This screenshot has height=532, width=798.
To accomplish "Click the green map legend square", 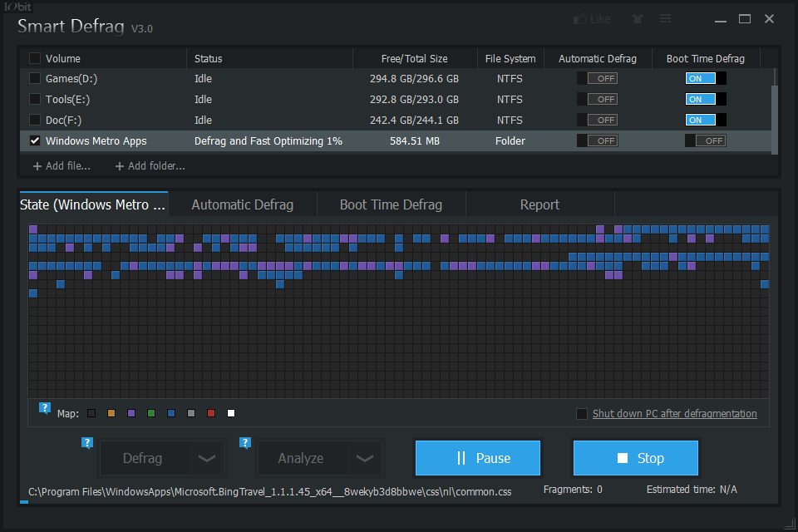I will (x=151, y=413).
